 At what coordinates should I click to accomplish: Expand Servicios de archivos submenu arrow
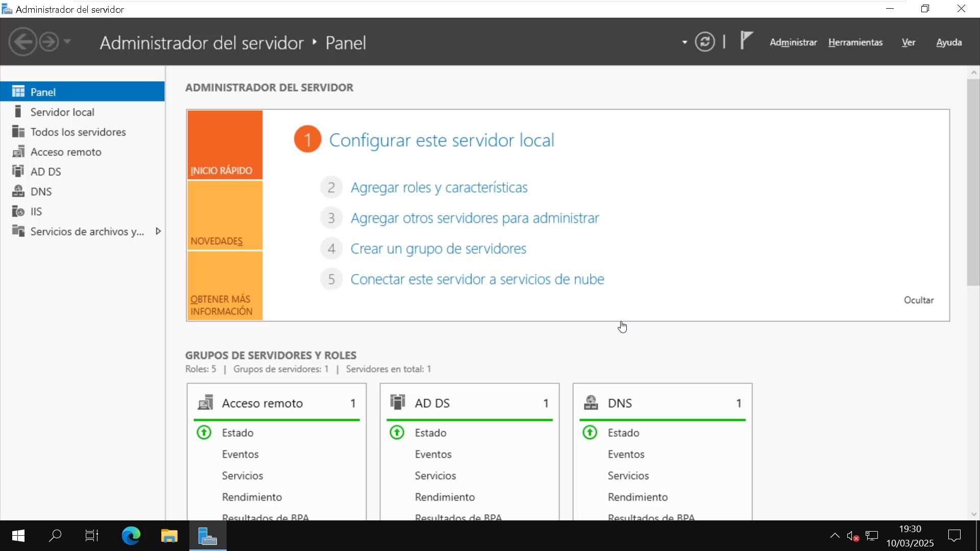point(158,231)
